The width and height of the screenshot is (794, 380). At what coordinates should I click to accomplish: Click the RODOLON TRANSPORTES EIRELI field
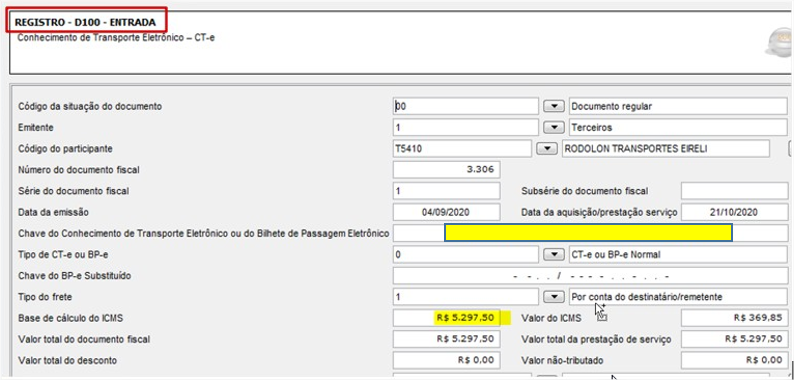coord(666,149)
